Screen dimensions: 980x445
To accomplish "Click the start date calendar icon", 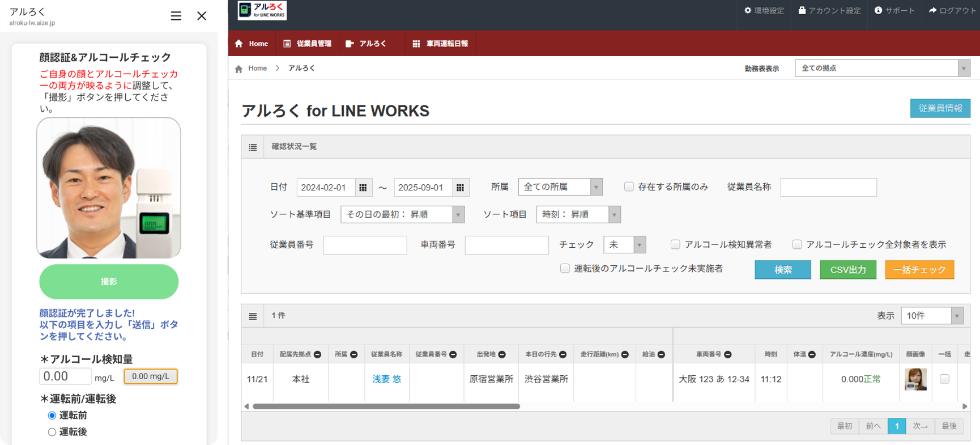I will (363, 188).
